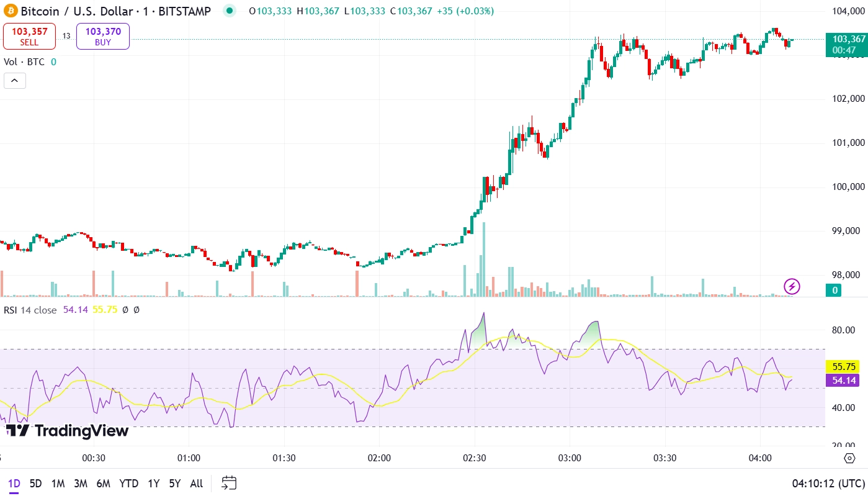This screenshot has width=868, height=496.
Task: Click the 01:30 time axis label
Action: pos(284,458)
